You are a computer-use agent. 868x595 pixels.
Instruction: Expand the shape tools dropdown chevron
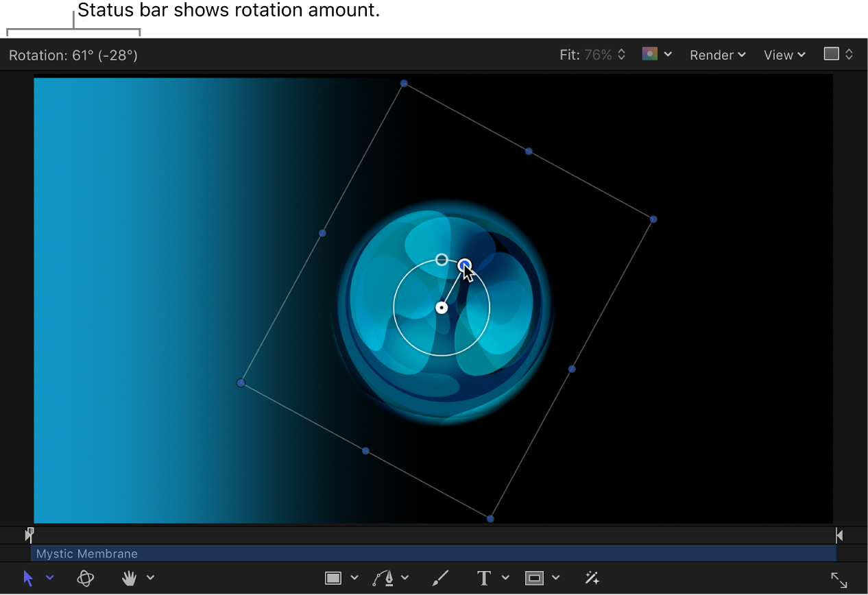[x=354, y=578]
